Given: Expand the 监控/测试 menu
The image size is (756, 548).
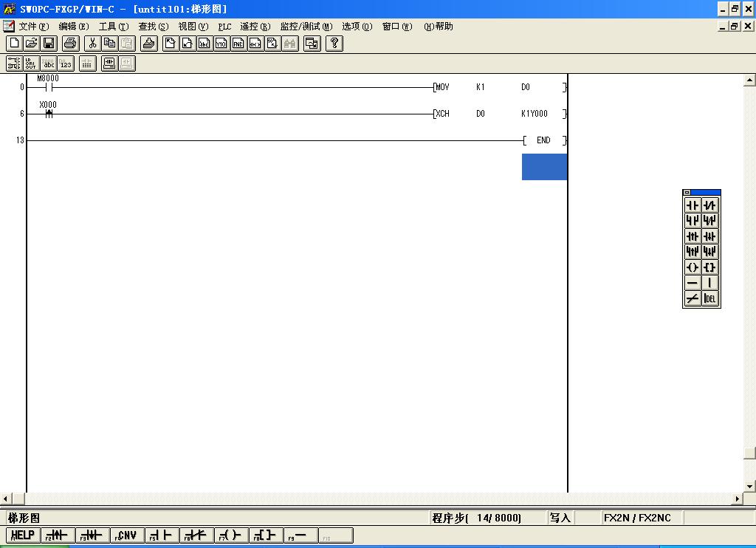Looking at the screenshot, I should point(306,27).
